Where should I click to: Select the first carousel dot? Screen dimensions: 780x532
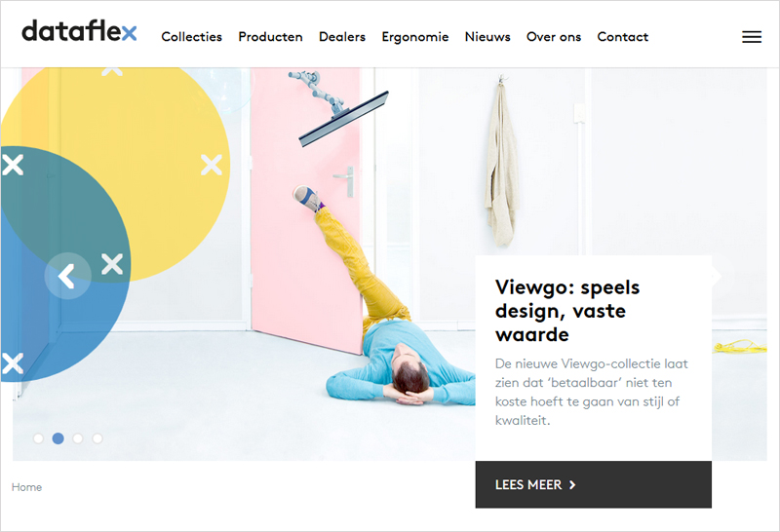click(x=38, y=438)
